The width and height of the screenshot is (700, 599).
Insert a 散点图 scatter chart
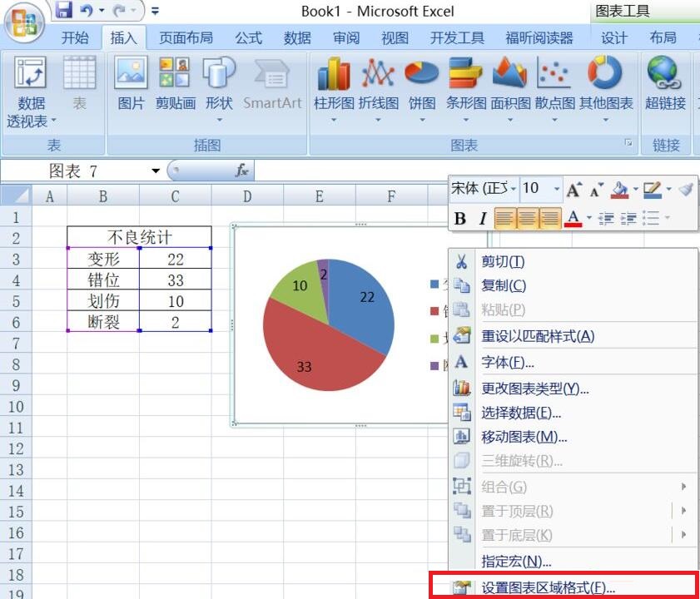554,89
